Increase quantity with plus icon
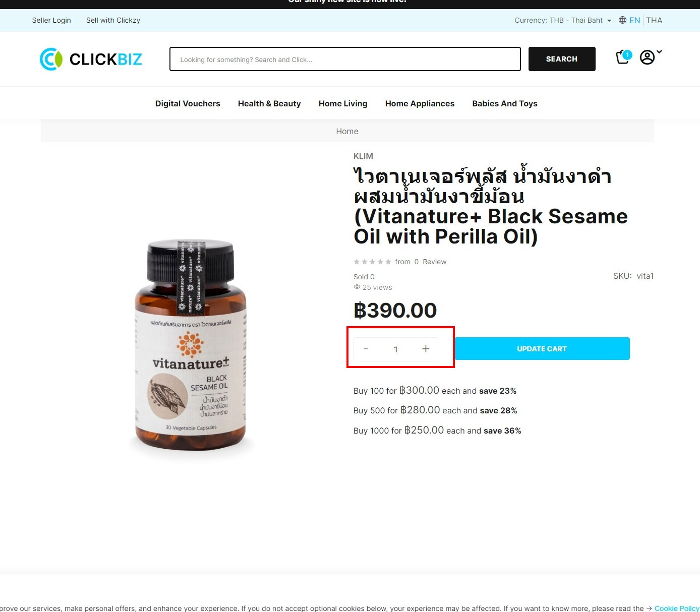This screenshot has height=612, width=700. click(x=426, y=349)
